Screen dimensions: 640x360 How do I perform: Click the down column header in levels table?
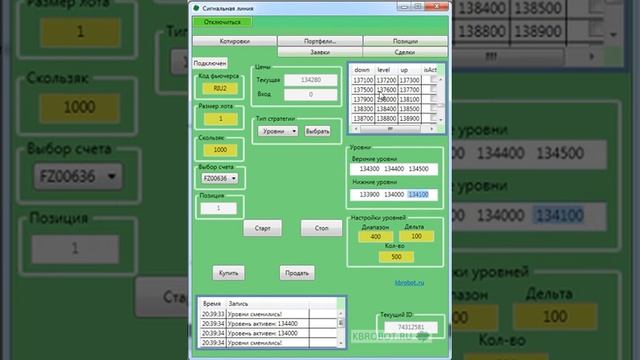coord(363,70)
